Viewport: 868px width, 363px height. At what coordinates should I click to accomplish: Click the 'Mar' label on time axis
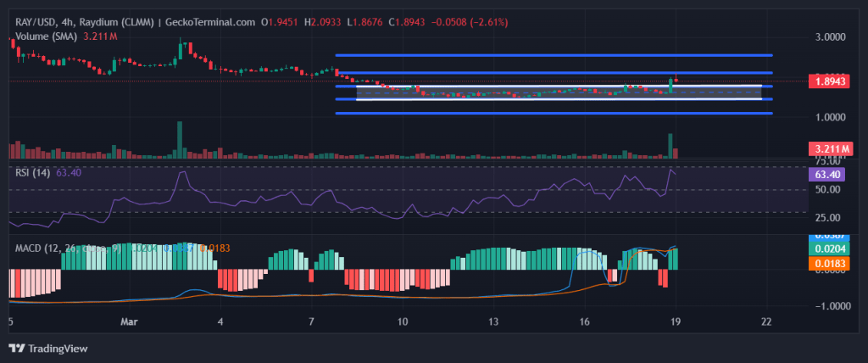click(x=129, y=322)
